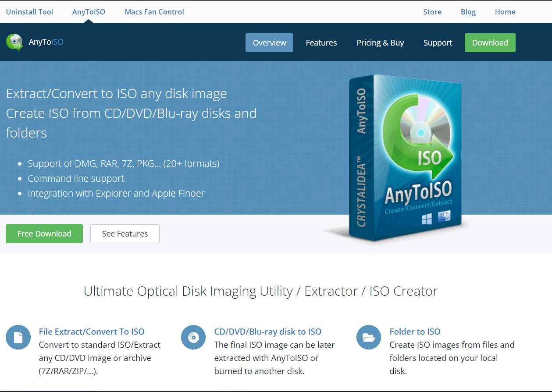
Task: Go to the Store page
Action: (x=432, y=12)
